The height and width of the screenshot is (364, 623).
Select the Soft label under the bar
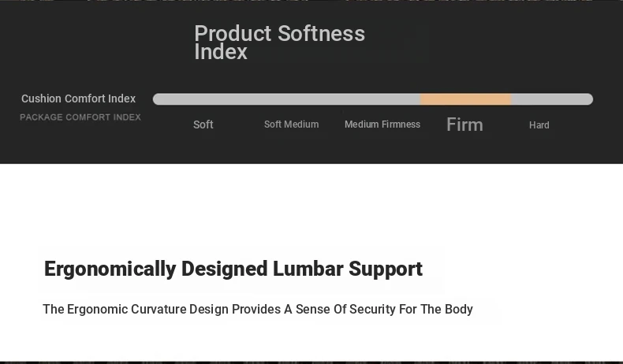coord(203,124)
